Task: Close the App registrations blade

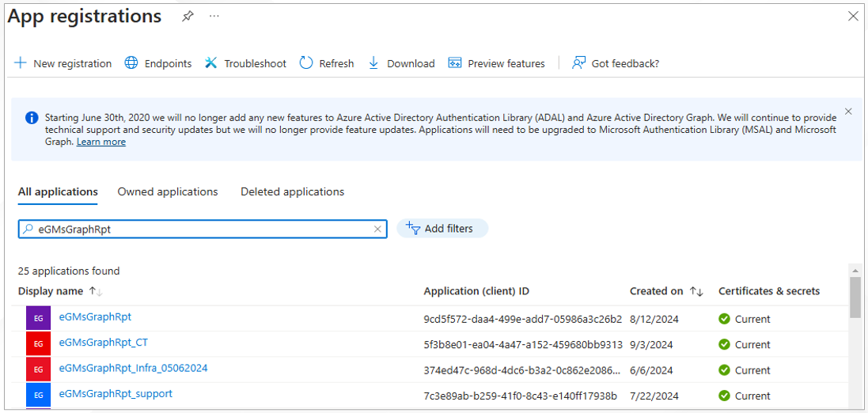Action: (853, 17)
